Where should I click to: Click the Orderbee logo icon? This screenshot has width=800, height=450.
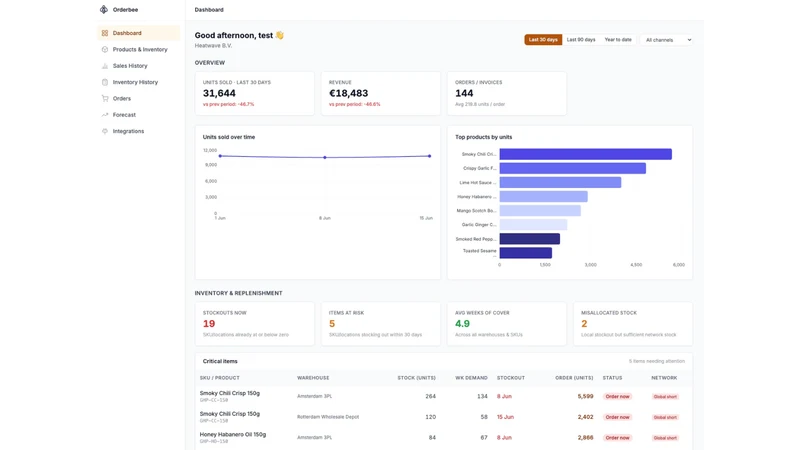pyautogui.click(x=104, y=9)
